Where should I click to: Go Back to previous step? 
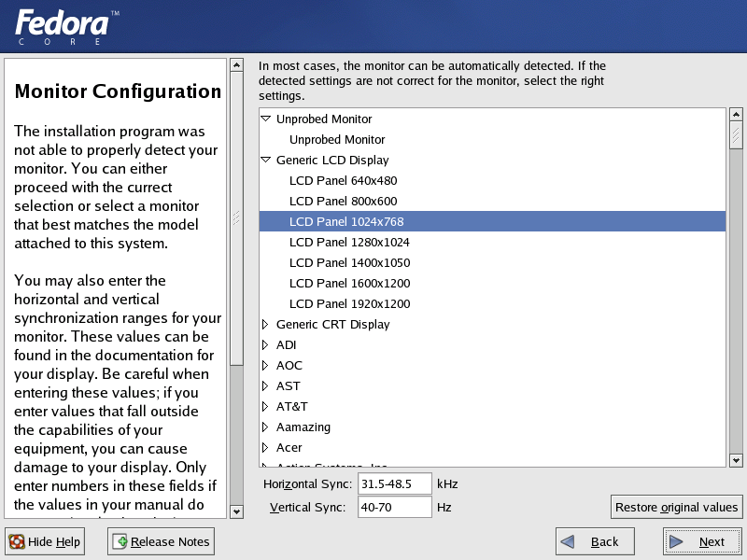coord(595,541)
